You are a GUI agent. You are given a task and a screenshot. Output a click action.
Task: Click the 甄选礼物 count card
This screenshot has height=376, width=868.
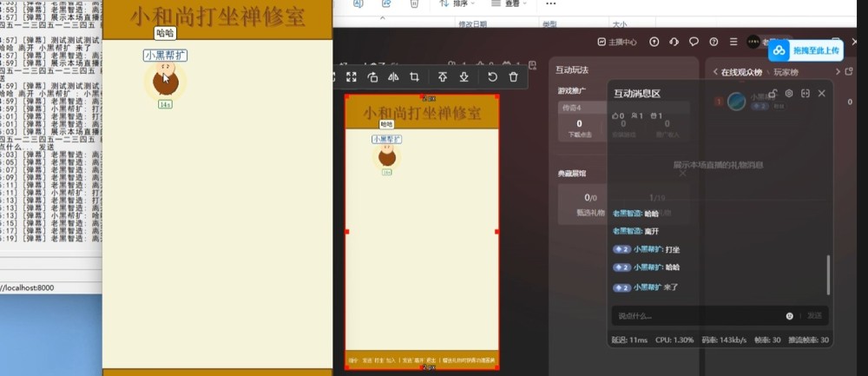[590, 204]
